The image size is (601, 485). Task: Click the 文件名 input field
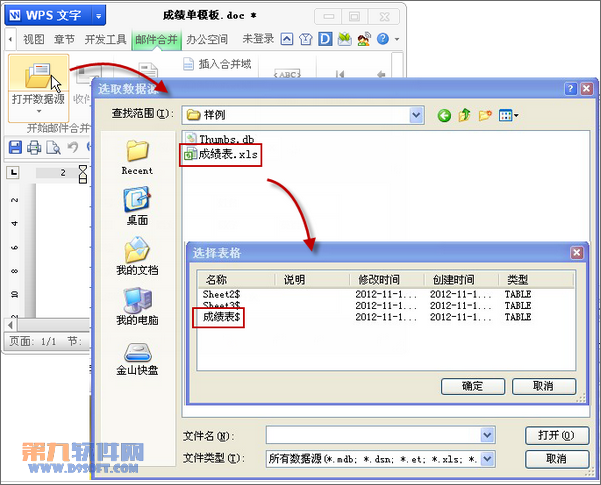373,436
